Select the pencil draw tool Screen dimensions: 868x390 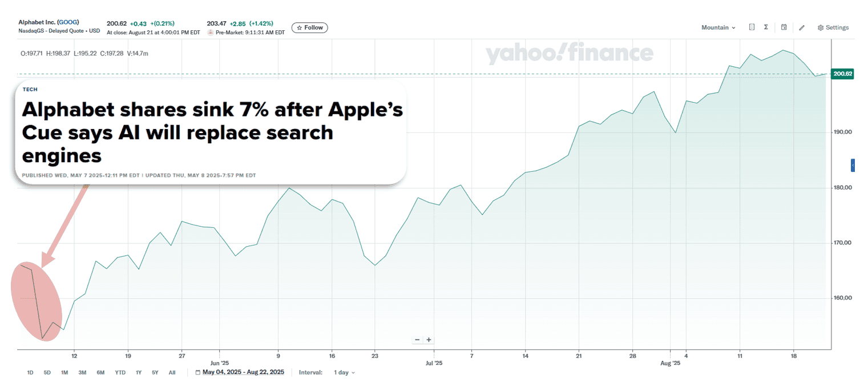(x=802, y=27)
